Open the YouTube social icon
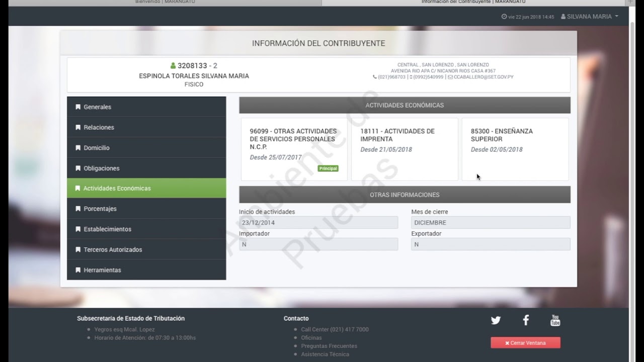Image resolution: width=644 pixels, height=362 pixels. click(x=555, y=320)
